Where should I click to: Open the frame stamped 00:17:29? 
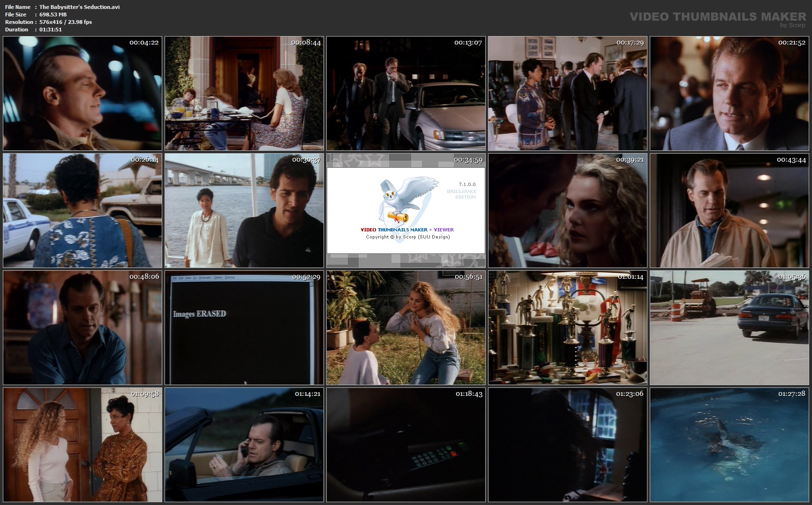(x=568, y=93)
